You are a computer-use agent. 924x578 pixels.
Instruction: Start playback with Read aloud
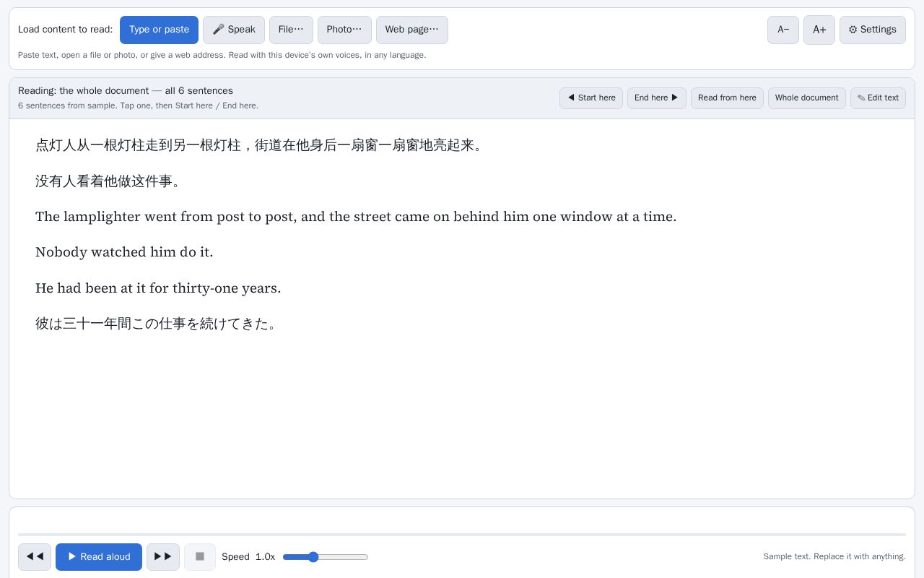pos(99,557)
